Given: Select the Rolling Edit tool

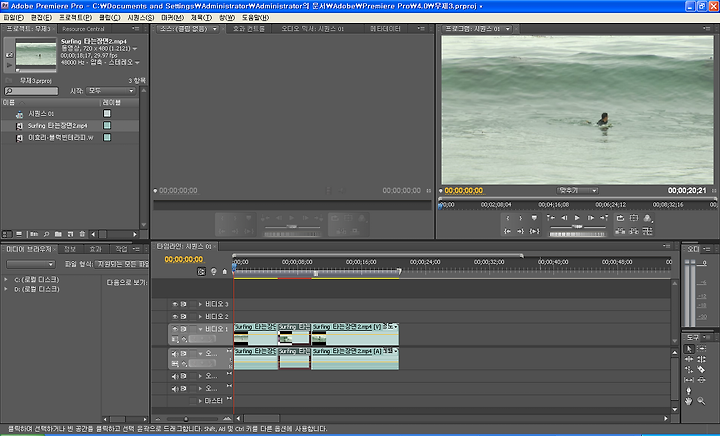Looking at the screenshot, I should [x=701, y=359].
